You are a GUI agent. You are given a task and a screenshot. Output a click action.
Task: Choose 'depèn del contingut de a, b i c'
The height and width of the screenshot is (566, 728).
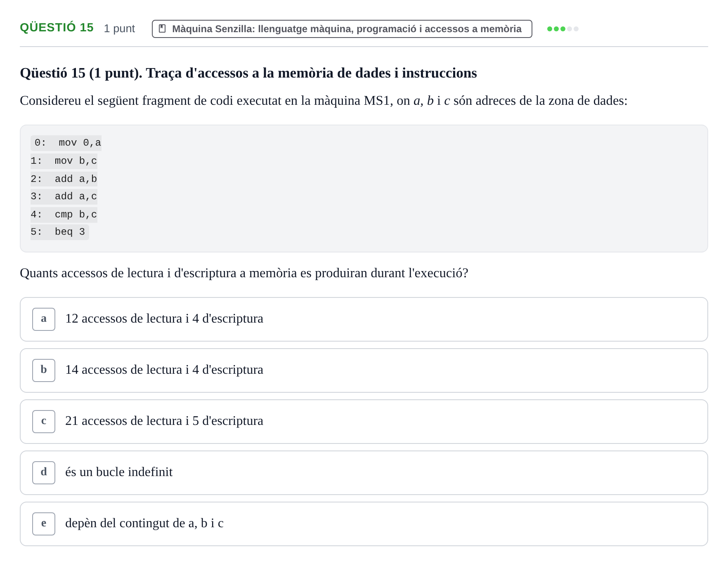(364, 524)
